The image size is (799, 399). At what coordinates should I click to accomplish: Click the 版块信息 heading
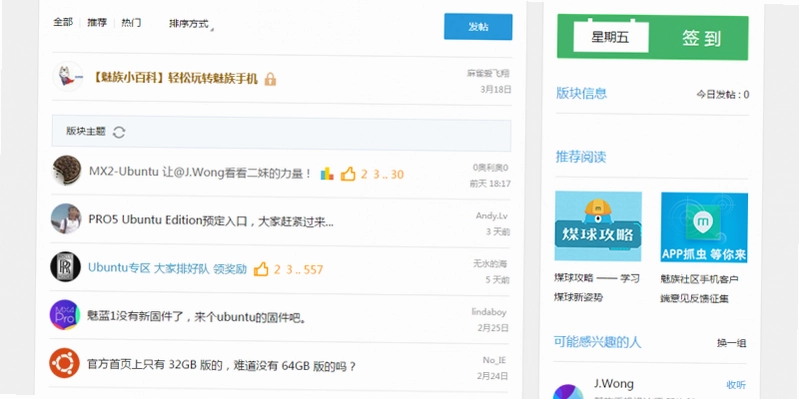point(581,93)
